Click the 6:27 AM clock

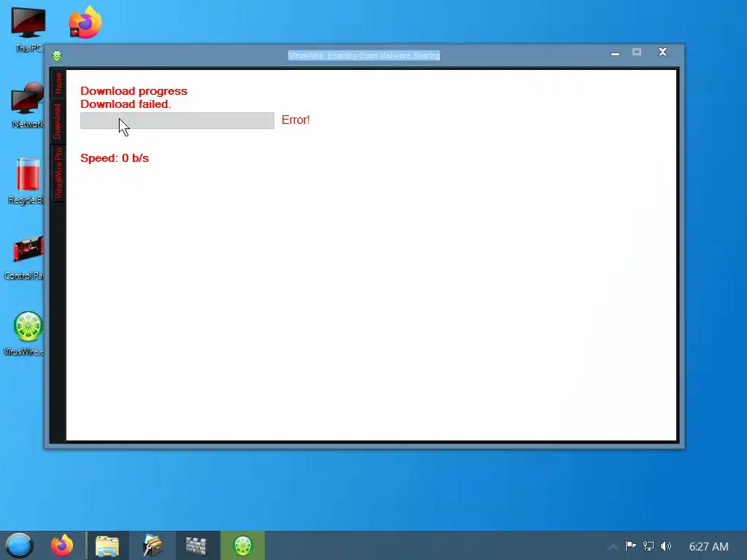(x=709, y=547)
